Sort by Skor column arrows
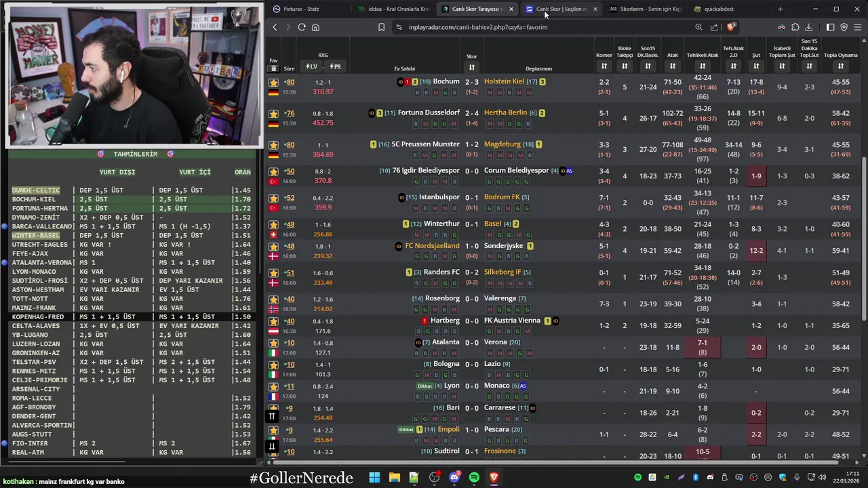Screen dimensions: 868x488 pyautogui.click(x=471, y=67)
